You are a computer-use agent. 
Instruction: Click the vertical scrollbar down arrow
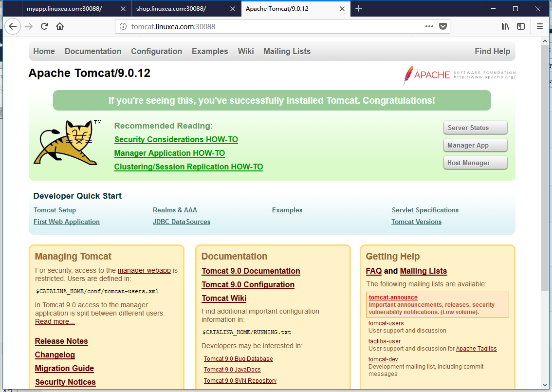(x=545, y=385)
